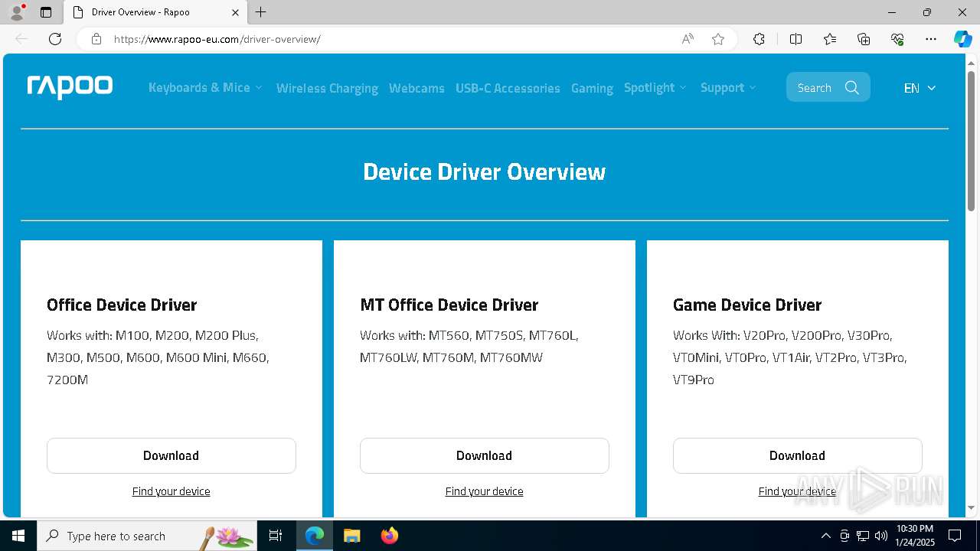This screenshot has width=980, height=551.
Task: Open network status tray icon
Action: pyautogui.click(x=863, y=536)
